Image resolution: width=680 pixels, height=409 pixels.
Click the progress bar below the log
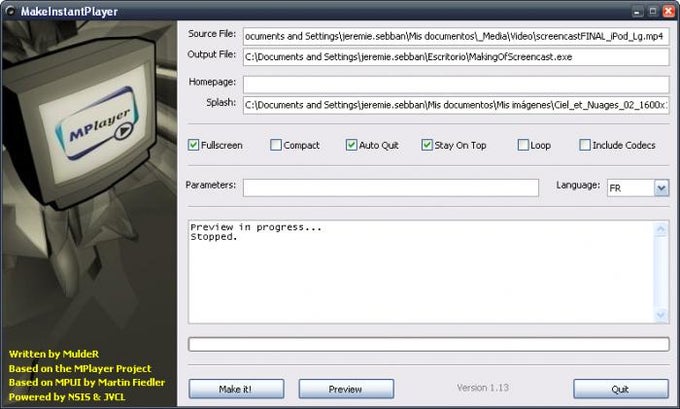[428, 344]
